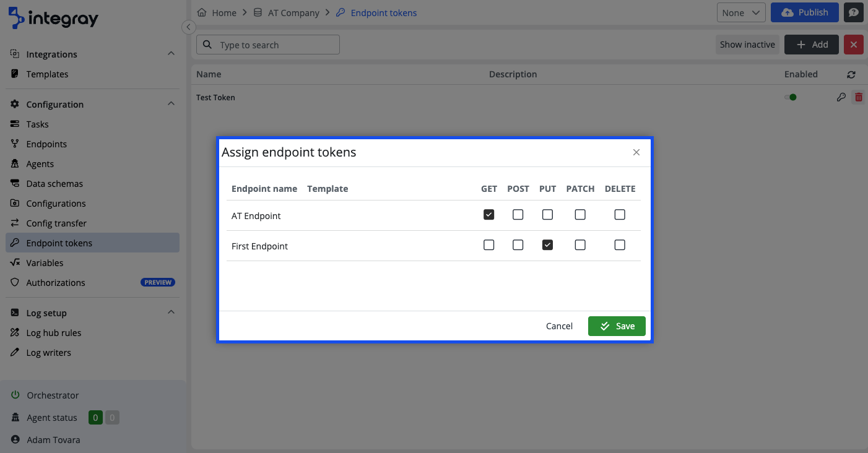Click the Home icon in breadcrumb
The image size is (868, 453).
click(x=202, y=12)
